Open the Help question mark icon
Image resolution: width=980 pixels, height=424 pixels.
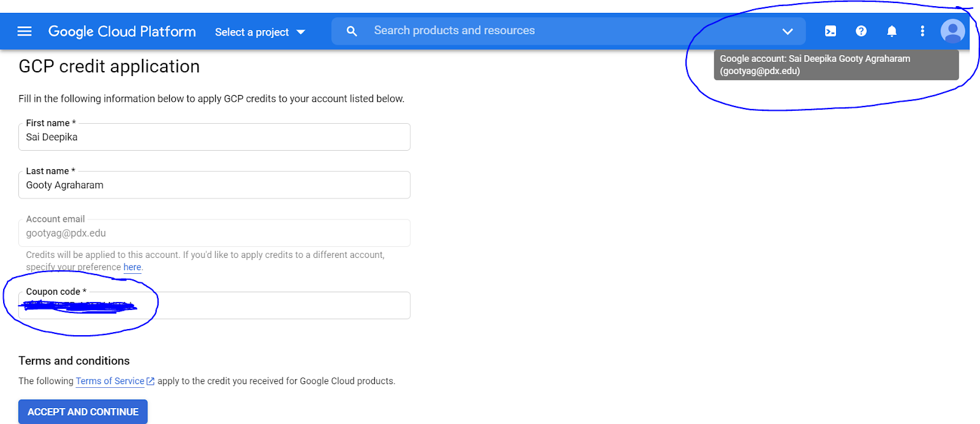click(861, 31)
